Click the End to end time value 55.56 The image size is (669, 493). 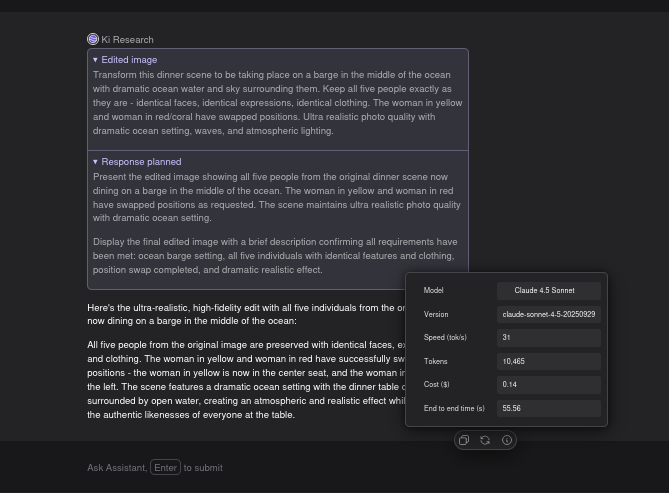(x=549, y=408)
